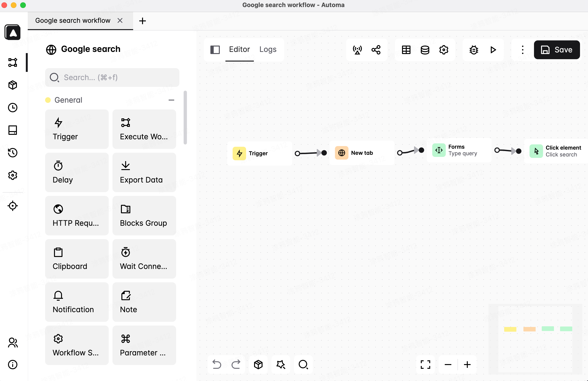Screen dimensions: 588x381
Task: Open the three-dot more options menu
Action: pos(522,50)
